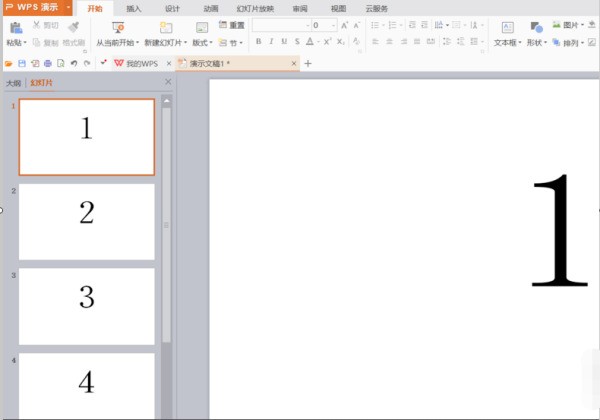This screenshot has width=600, height=420.
Task: Expand the Layout (版式) dropdown
Action: 203,43
